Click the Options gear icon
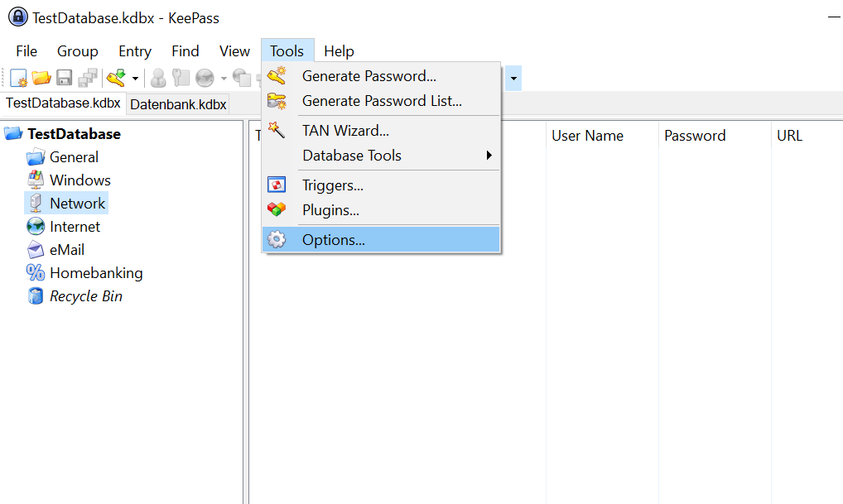The height and width of the screenshot is (504, 843). 277,240
